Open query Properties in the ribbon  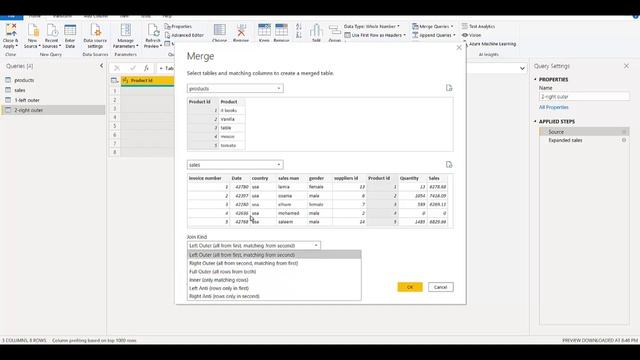tap(178, 27)
